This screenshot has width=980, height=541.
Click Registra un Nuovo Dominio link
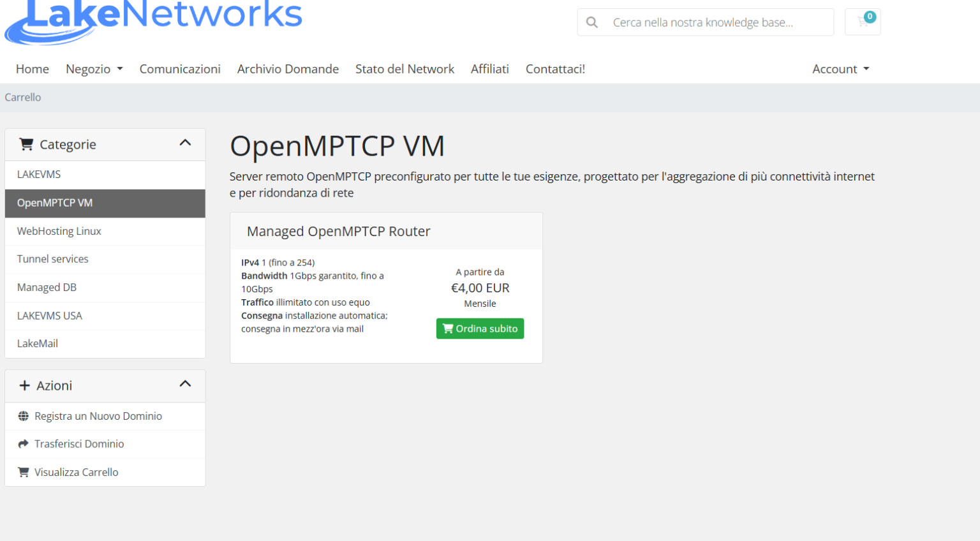(x=98, y=416)
